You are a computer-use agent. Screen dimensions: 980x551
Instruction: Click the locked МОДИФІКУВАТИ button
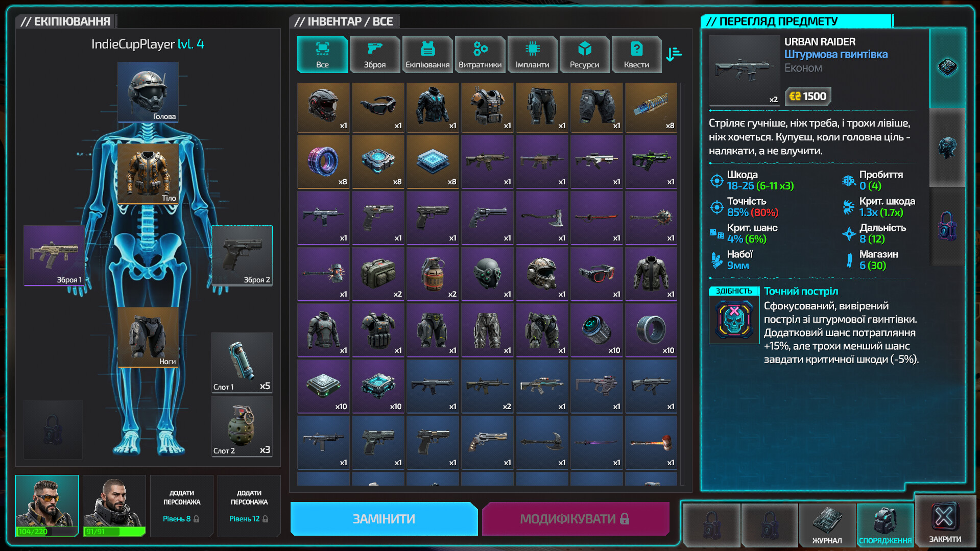575,519
